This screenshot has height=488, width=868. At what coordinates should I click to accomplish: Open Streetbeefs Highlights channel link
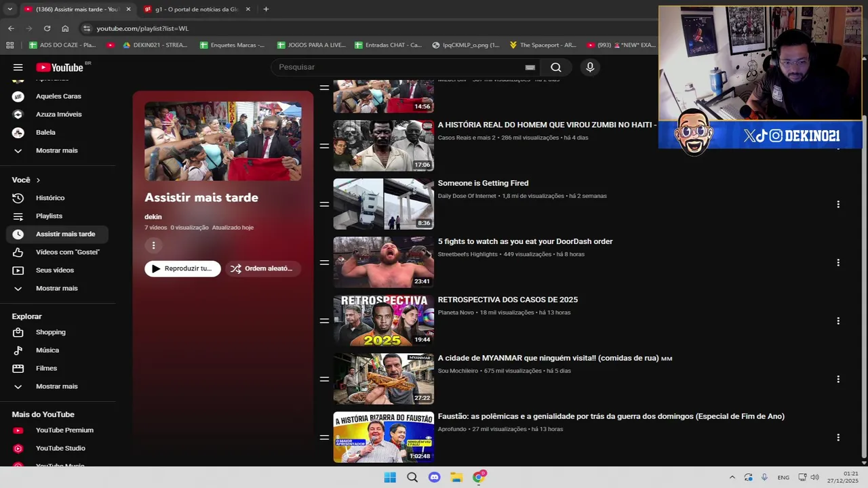tap(468, 254)
